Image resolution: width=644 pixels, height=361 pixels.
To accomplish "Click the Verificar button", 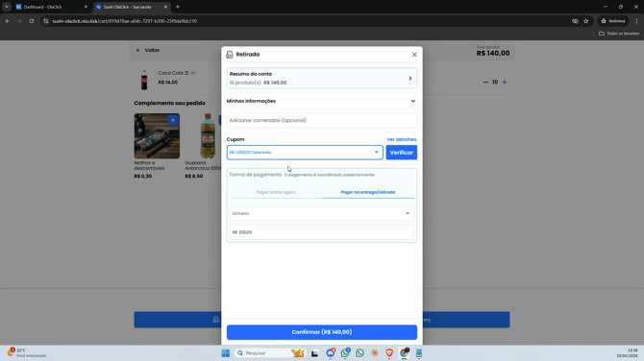I will tap(401, 153).
